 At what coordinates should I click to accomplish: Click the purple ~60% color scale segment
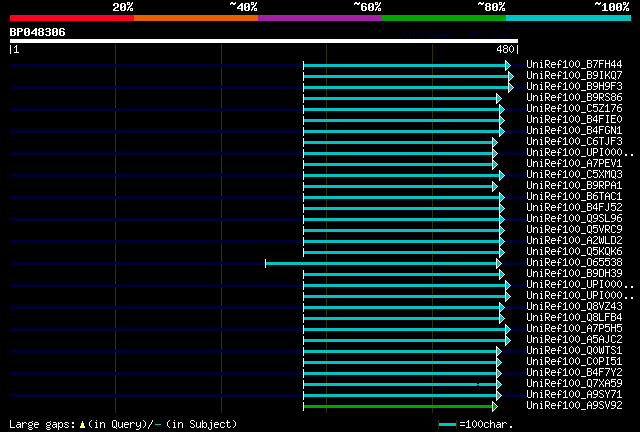coord(320,18)
